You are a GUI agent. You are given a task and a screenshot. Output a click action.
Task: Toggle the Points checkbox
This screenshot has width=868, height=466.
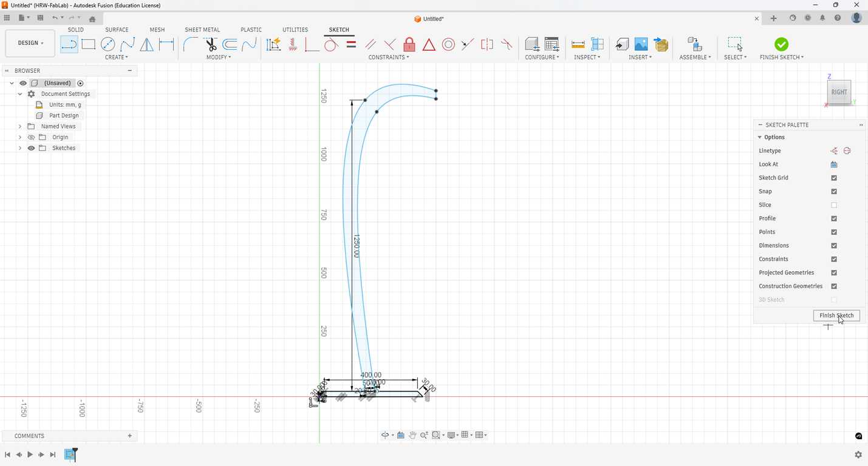834,232
